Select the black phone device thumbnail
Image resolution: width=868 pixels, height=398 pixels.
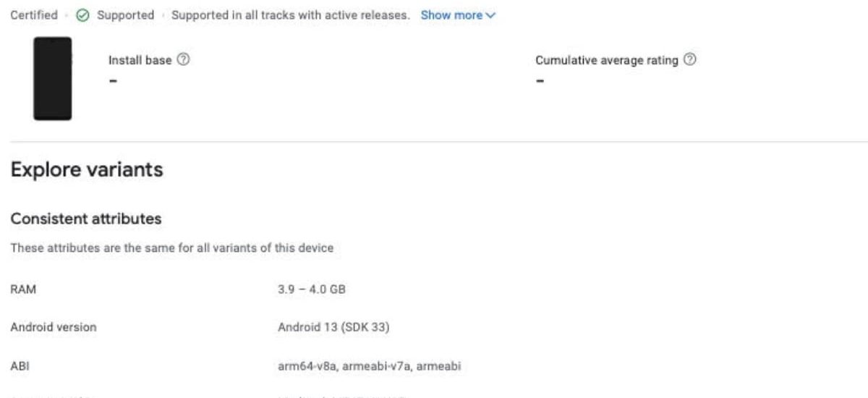(x=53, y=78)
